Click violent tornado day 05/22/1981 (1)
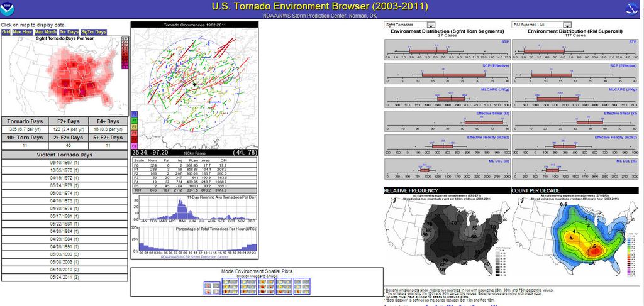The image size is (644, 306). [x=65, y=224]
